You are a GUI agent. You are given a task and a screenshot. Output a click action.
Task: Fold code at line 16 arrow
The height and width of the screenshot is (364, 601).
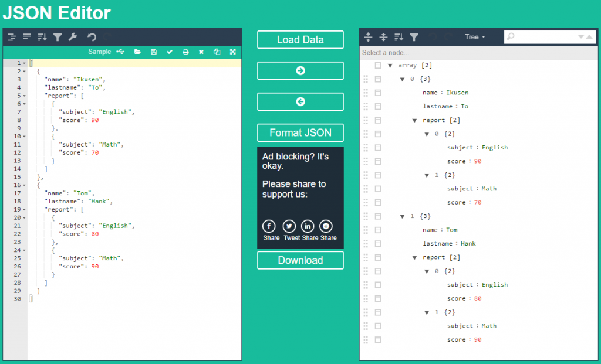click(x=25, y=185)
